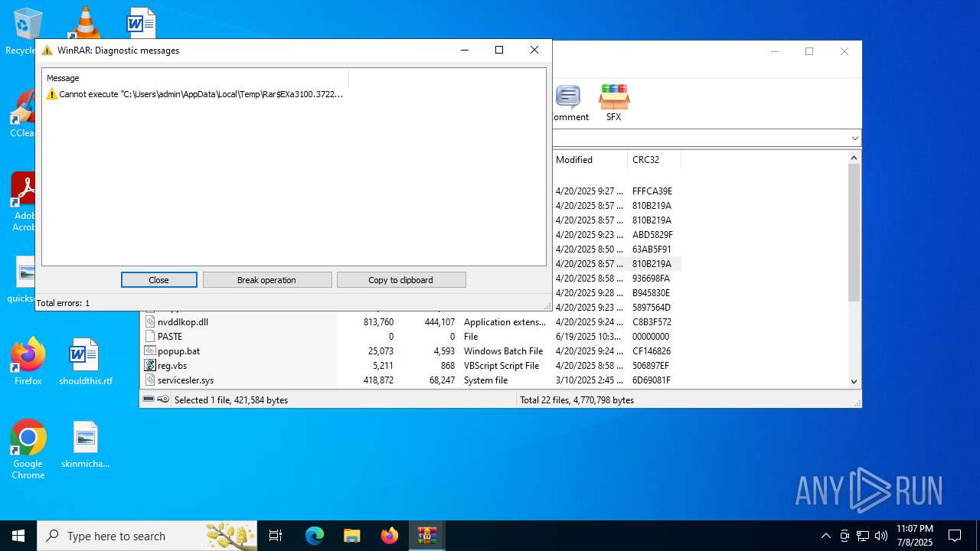The image size is (980, 551).
Task: Click the Comment toolbar icon in WinRAR
Action: (x=569, y=103)
